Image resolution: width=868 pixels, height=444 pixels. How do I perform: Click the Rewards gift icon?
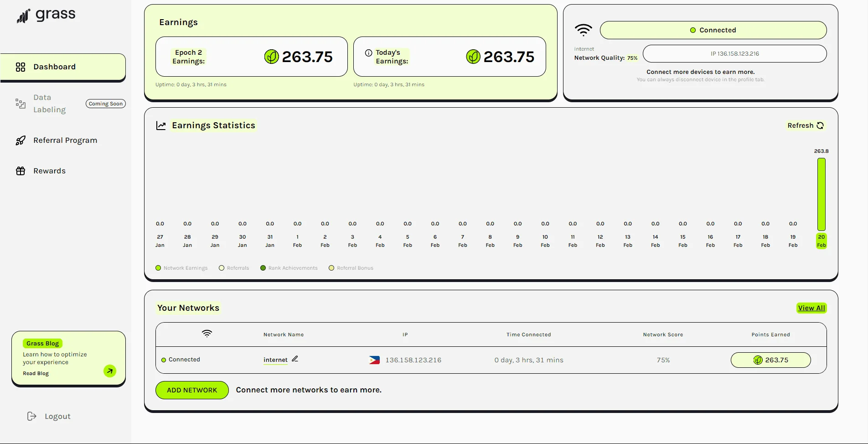click(x=21, y=171)
